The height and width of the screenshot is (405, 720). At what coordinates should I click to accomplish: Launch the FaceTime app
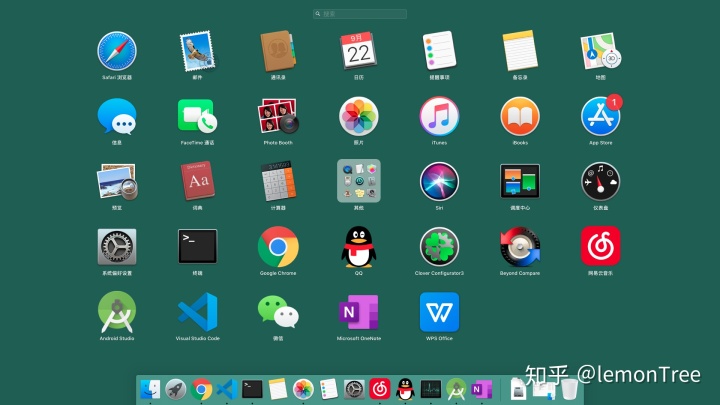click(x=197, y=116)
